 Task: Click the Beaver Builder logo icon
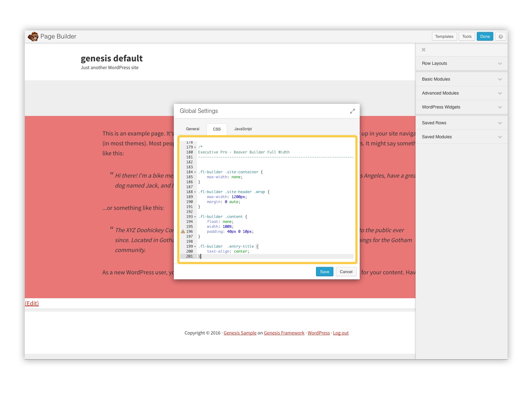coord(33,37)
